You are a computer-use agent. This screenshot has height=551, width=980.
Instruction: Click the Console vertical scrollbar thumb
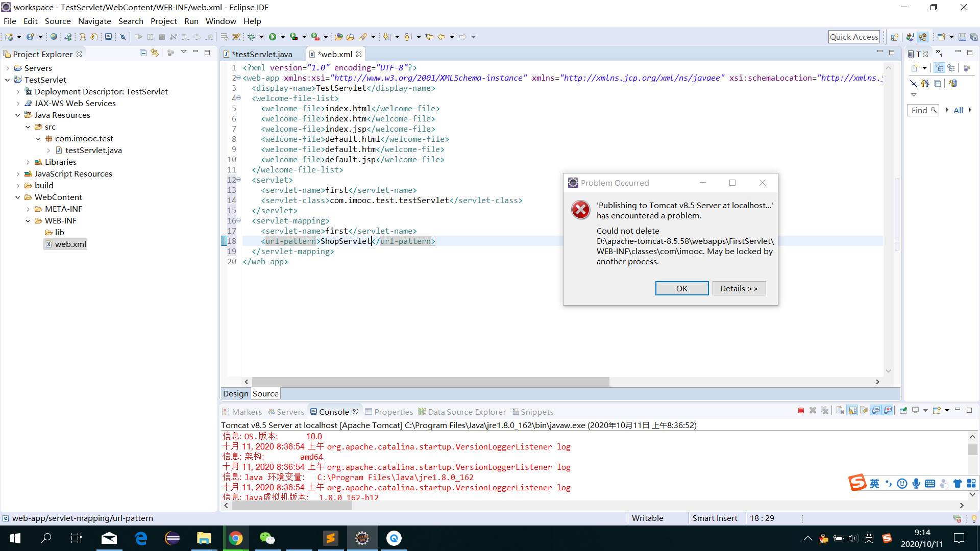click(x=972, y=449)
